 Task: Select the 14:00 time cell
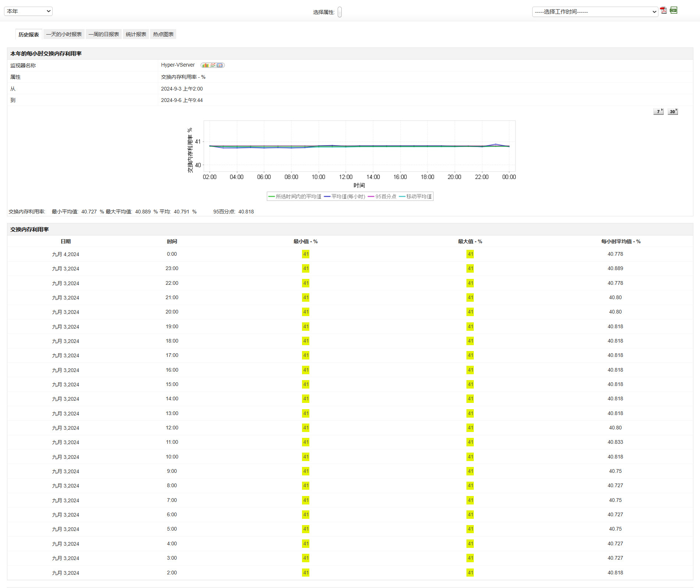[x=172, y=399]
